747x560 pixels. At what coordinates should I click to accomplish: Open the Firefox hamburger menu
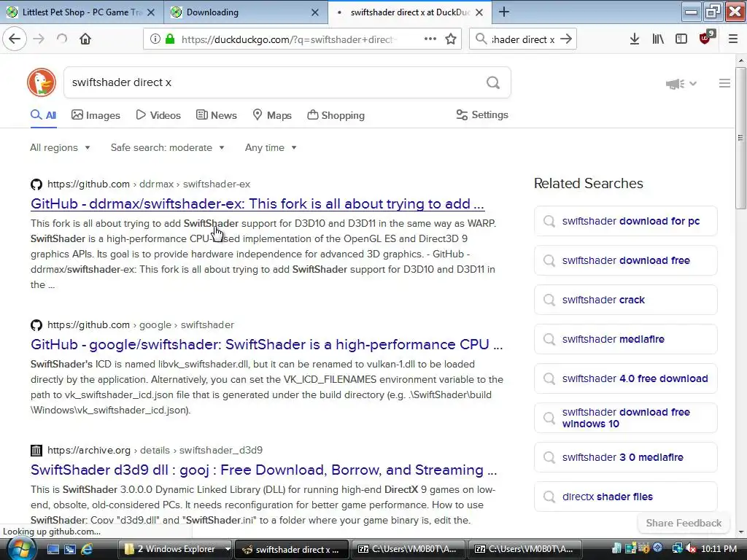point(732,39)
